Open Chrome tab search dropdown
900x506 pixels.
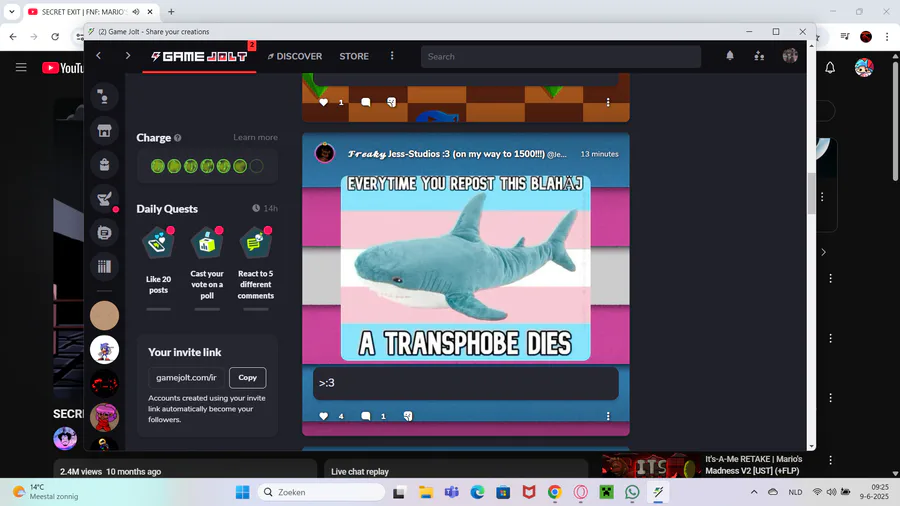11,11
